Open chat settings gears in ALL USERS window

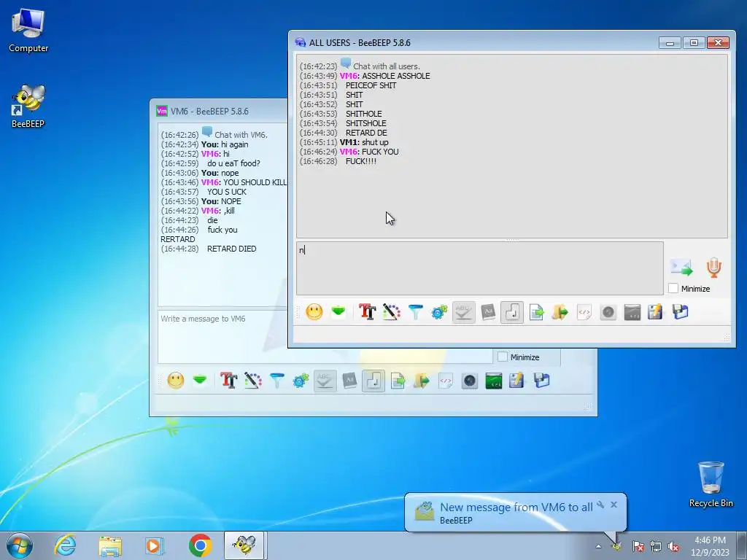point(439,312)
